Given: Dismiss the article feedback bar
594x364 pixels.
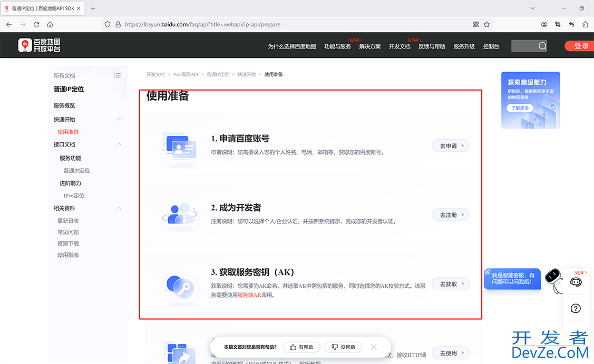Looking at the screenshot, I should [374, 347].
